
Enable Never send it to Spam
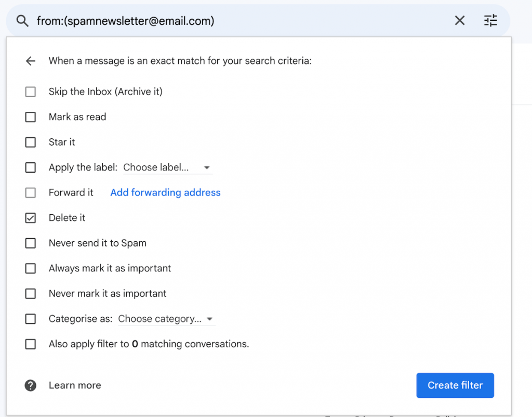pos(31,243)
